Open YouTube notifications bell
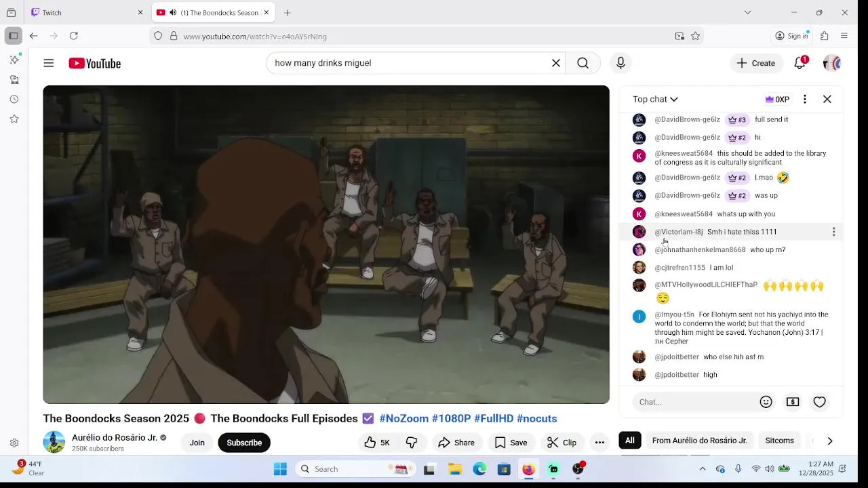 [x=800, y=63]
